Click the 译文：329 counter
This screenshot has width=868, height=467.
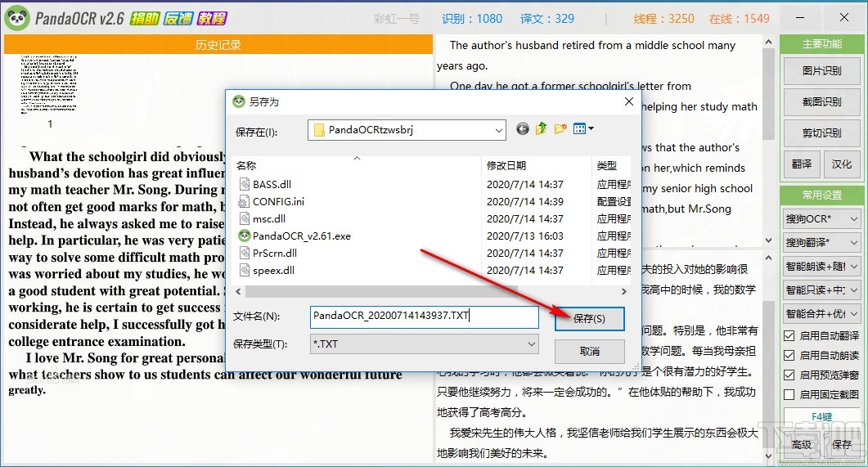click(x=547, y=19)
